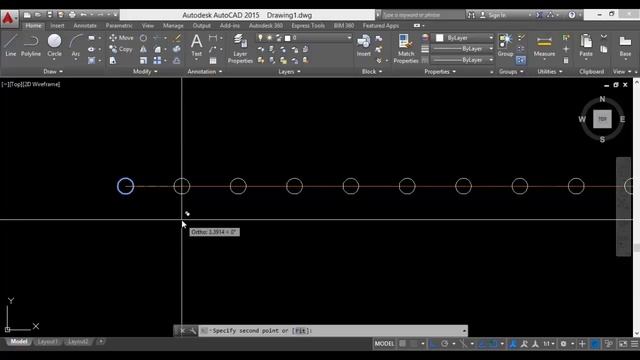Expand the Draw panel

pos(53,71)
